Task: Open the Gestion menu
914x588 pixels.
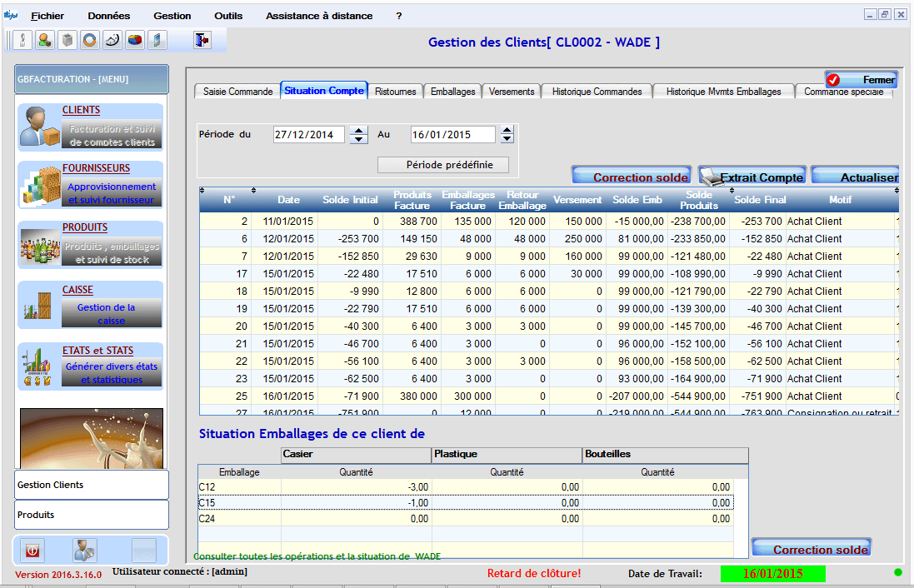Action: [x=172, y=16]
